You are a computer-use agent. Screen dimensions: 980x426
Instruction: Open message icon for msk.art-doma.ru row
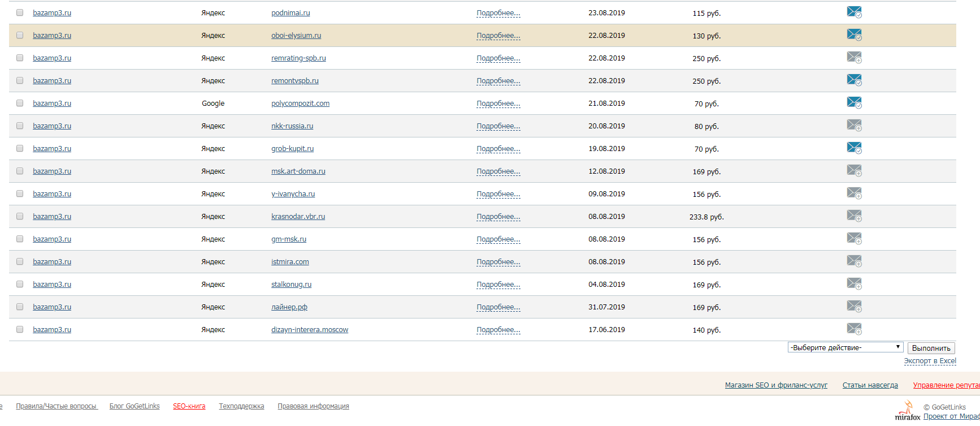tap(854, 170)
